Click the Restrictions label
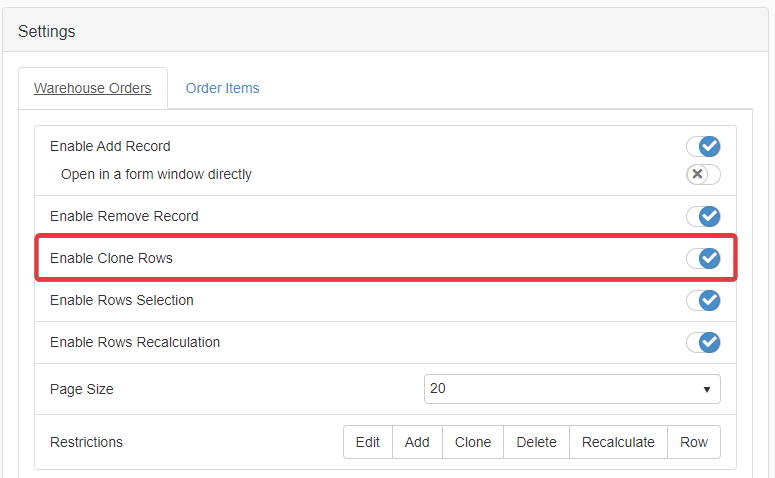The width and height of the screenshot is (775, 478). (x=86, y=442)
